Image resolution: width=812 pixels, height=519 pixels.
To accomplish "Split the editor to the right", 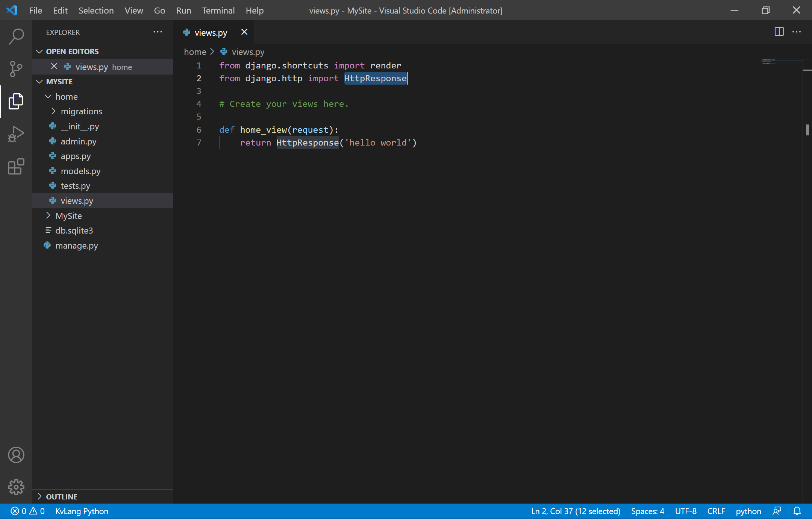I will (779, 32).
